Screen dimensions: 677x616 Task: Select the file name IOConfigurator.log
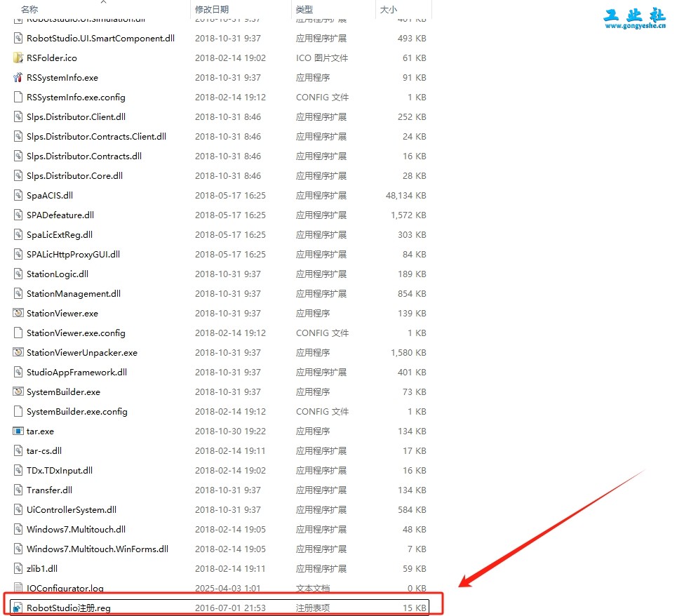[x=65, y=588]
